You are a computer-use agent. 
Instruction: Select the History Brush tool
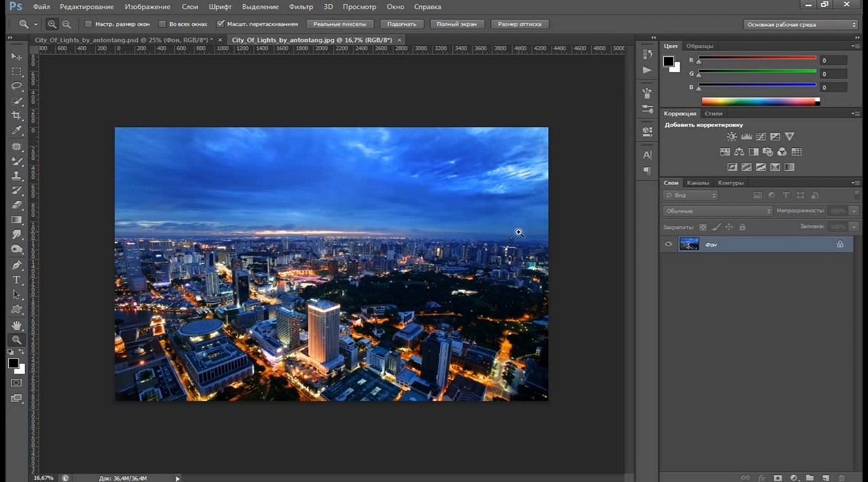click(17, 190)
